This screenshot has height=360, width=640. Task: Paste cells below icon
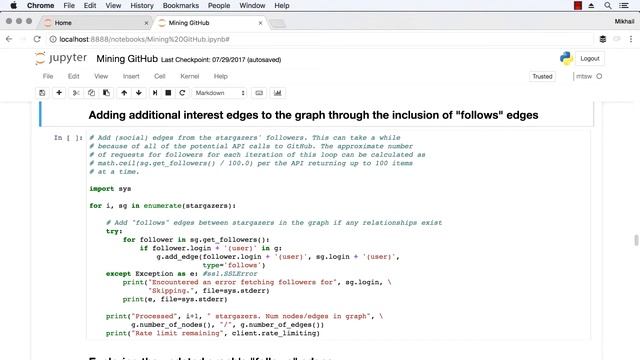[107, 93]
